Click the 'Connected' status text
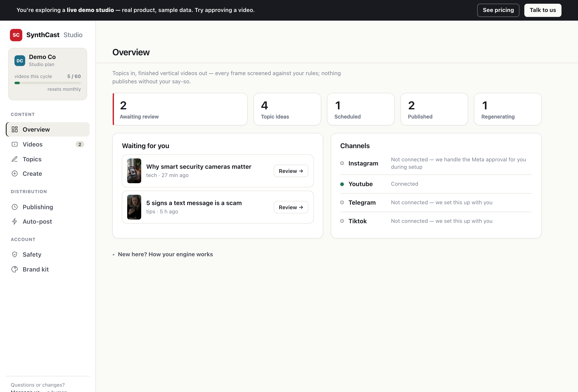The width and height of the screenshot is (578, 392). pos(404,184)
